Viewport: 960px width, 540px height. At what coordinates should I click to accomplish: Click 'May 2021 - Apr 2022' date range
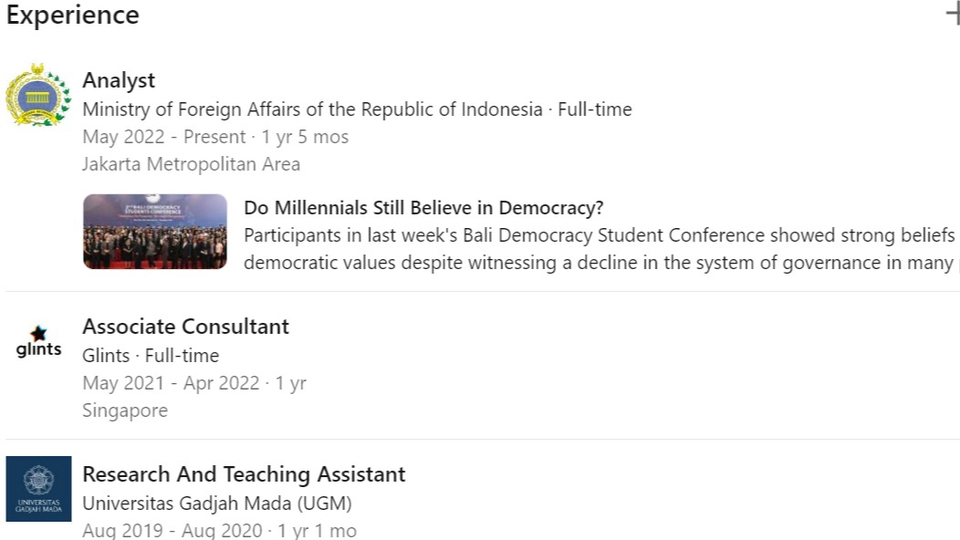170,383
